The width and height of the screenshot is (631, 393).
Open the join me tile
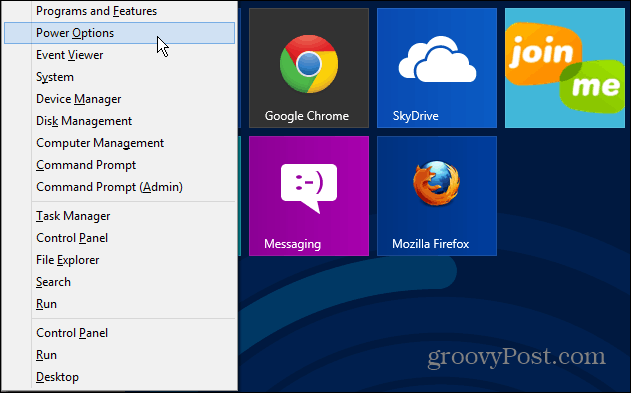[x=565, y=68]
